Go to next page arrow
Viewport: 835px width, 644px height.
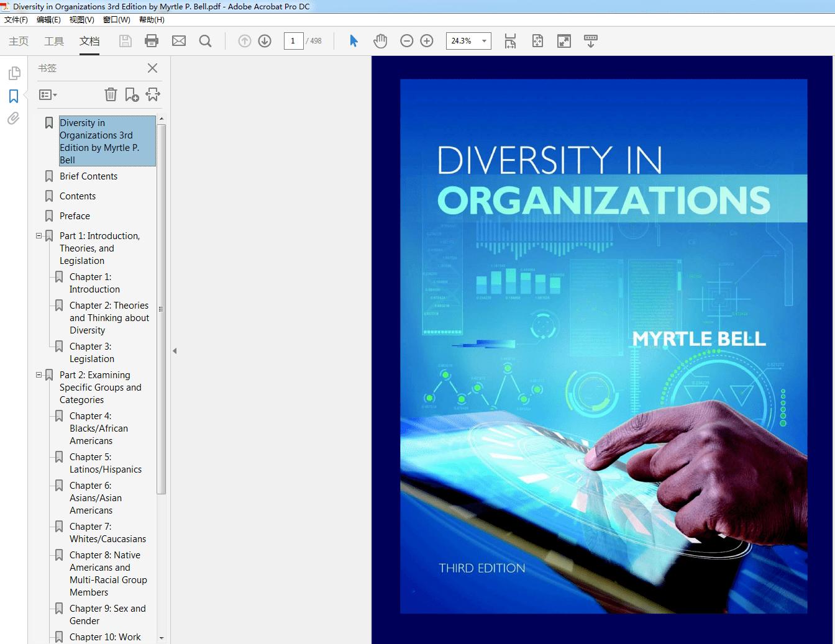[265, 41]
